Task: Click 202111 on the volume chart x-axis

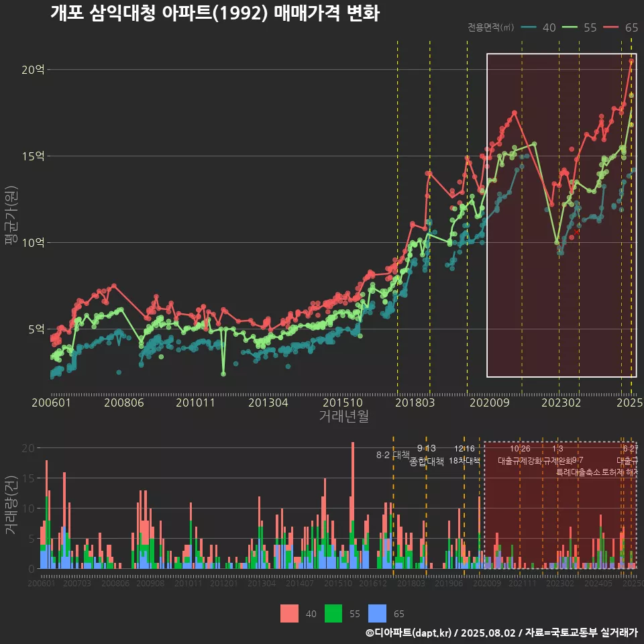Action: (x=523, y=583)
